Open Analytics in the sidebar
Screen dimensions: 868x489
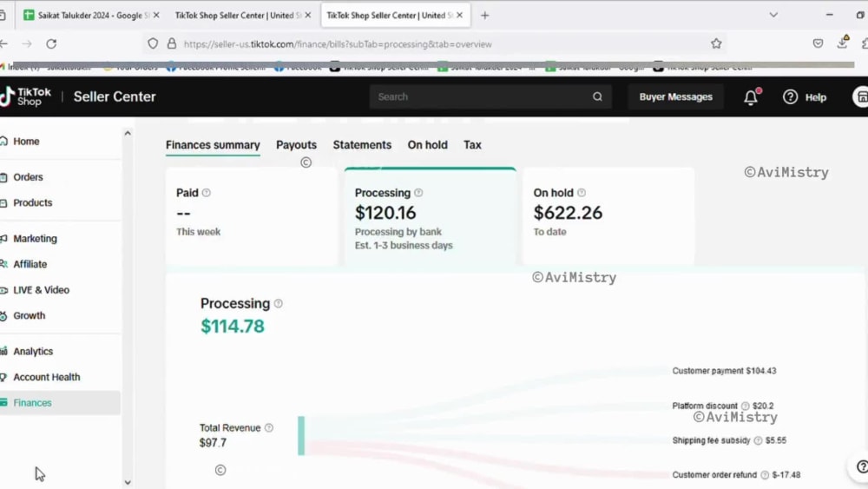click(33, 351)
